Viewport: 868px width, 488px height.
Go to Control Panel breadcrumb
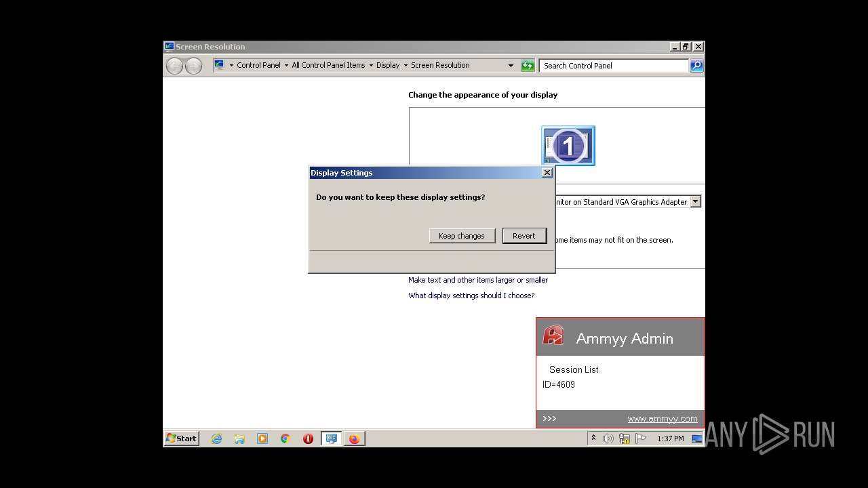point(258,66)
